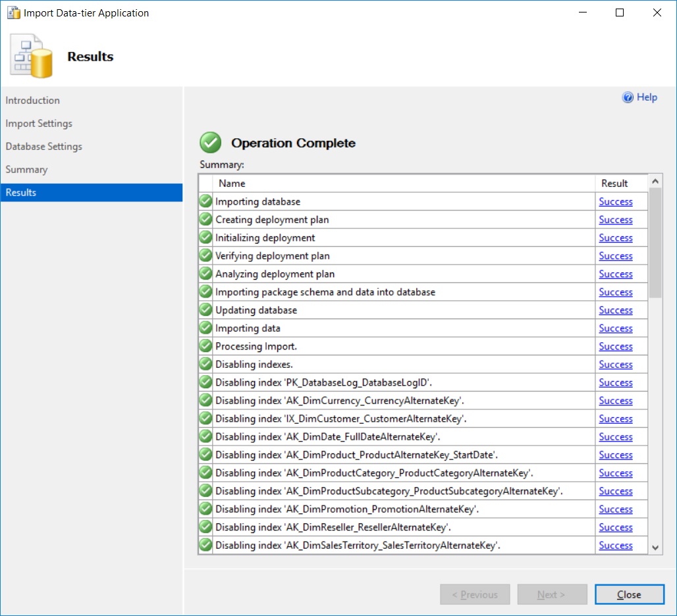The width and height of the screenshot is (677, 616).
Task: Open Success link for Analyzing deployment plan
Action: pyautogui.click(x=616, y=274)
